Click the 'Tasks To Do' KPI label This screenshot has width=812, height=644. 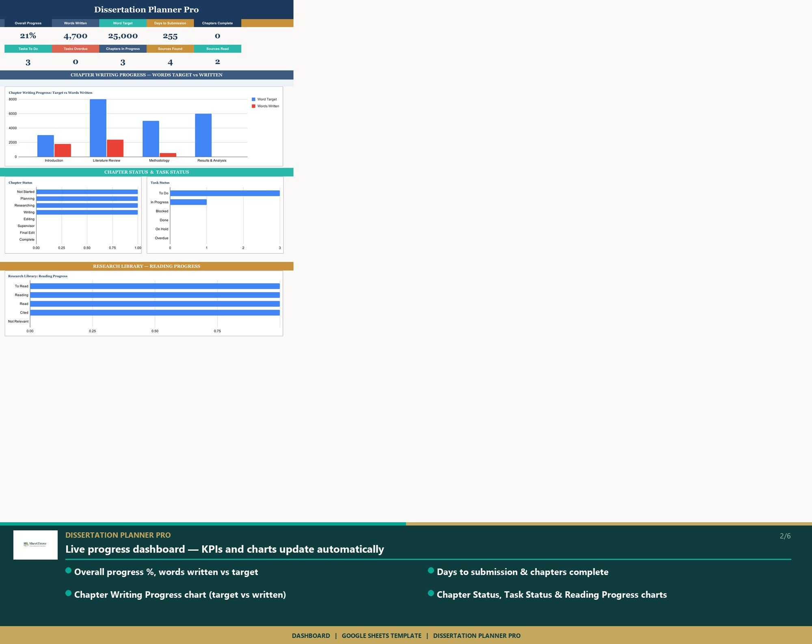[28, 49]
